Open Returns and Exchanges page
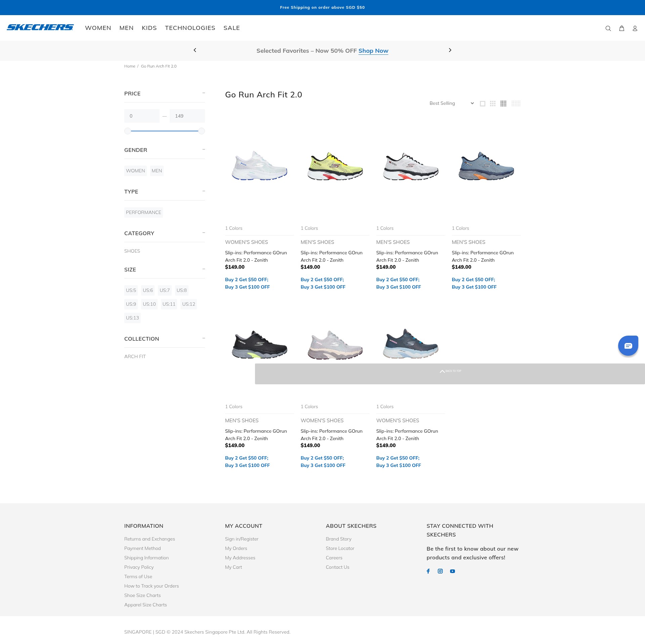This screenshot has height=644, width=645. pyautogui.click(x=149, y=539)
